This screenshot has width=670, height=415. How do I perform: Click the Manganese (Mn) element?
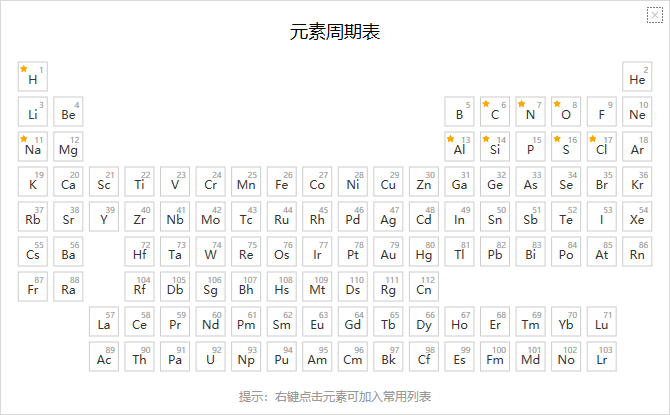pos(246,182)
